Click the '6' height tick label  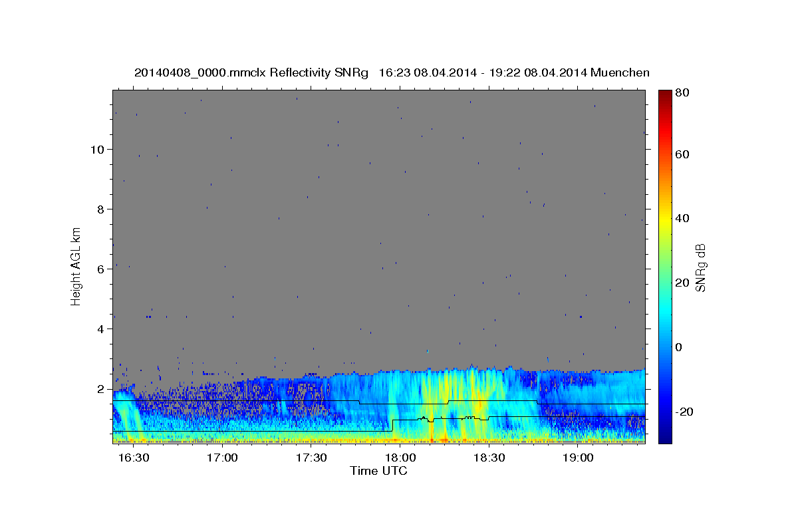(102, 269)
